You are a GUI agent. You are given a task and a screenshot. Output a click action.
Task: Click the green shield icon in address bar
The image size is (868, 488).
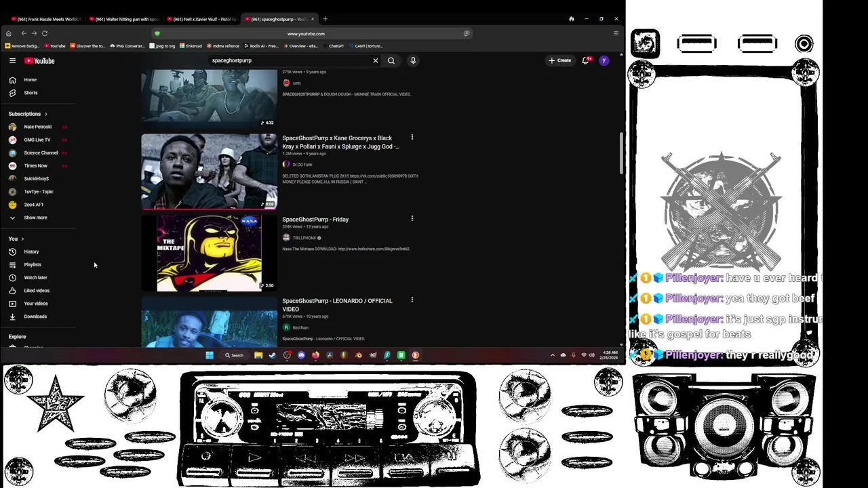157,33
